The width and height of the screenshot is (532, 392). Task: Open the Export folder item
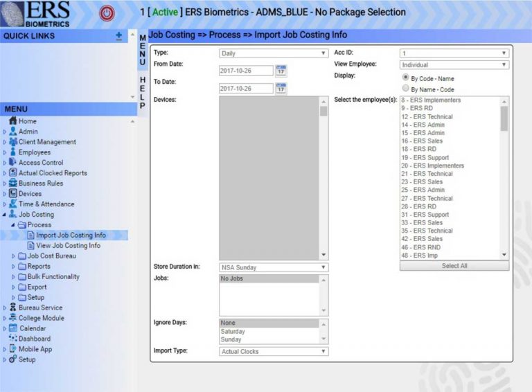pos(37,287)
